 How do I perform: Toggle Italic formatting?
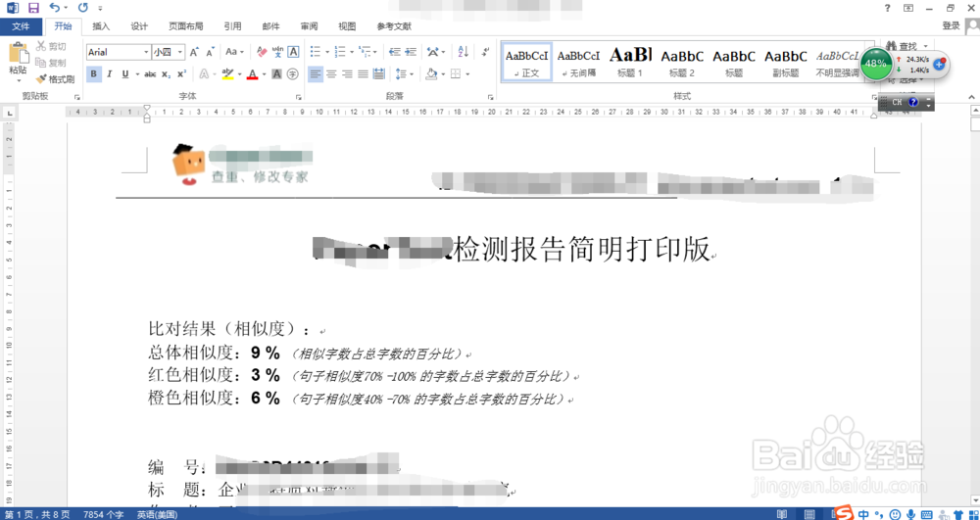tap(110, 74)
